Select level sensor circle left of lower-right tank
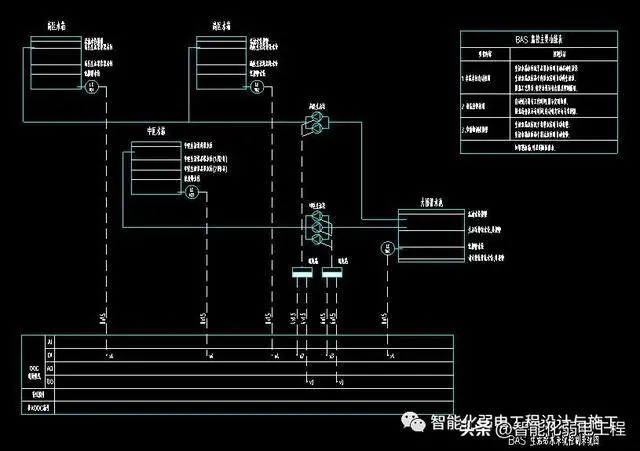Screen dimensions: 640x451 [x=388, y=248]
